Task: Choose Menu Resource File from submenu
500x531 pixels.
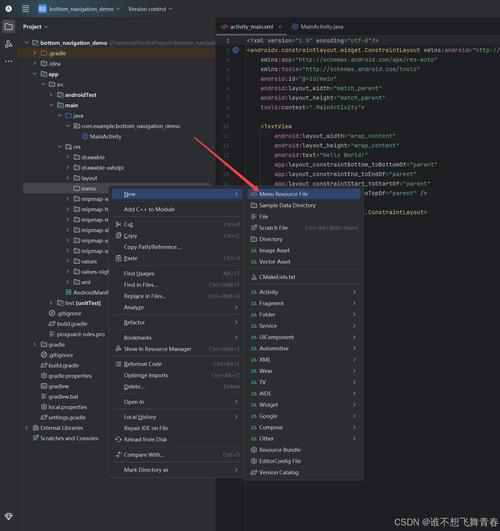Action: point(304,194)
